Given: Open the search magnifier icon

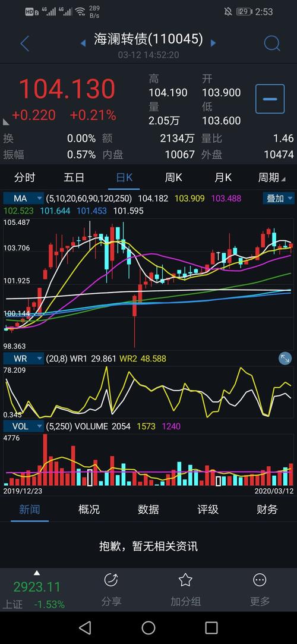Looking at the screenshot, I should tap(272, 43).
